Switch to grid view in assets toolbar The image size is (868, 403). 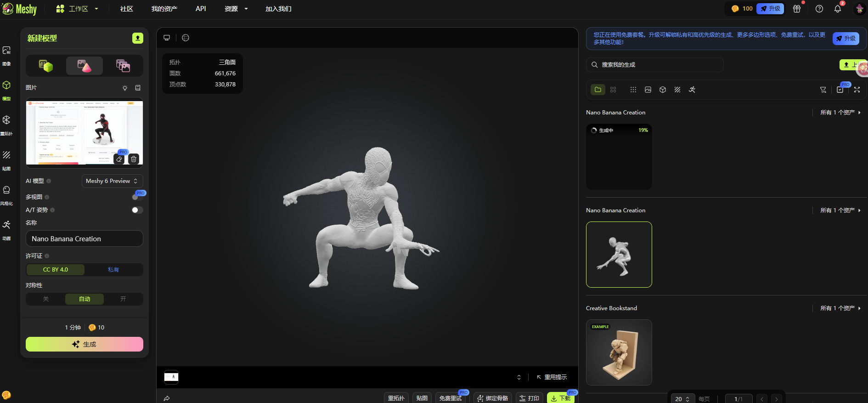tap(613, 90)
